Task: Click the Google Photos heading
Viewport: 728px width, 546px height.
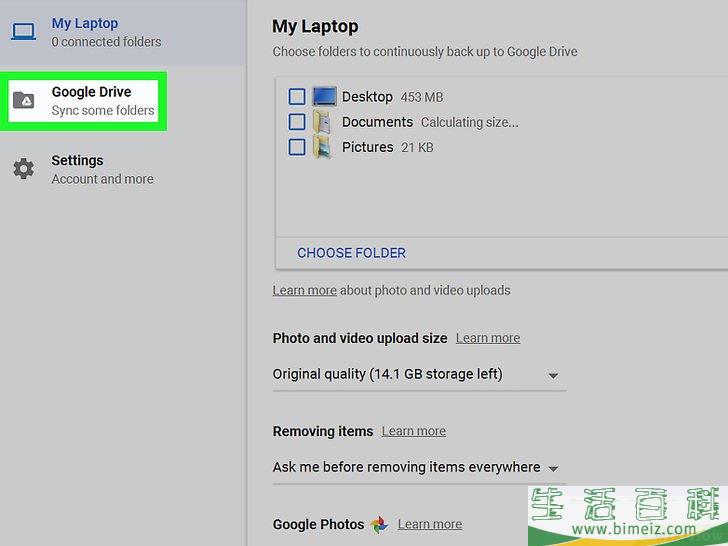Action: pyautogui.click(x=318, y=525)
